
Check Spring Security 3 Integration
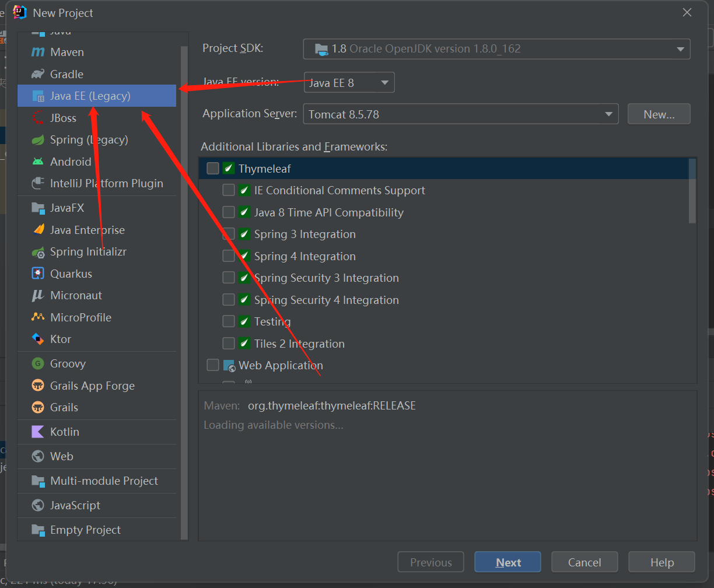coord(229,278)
